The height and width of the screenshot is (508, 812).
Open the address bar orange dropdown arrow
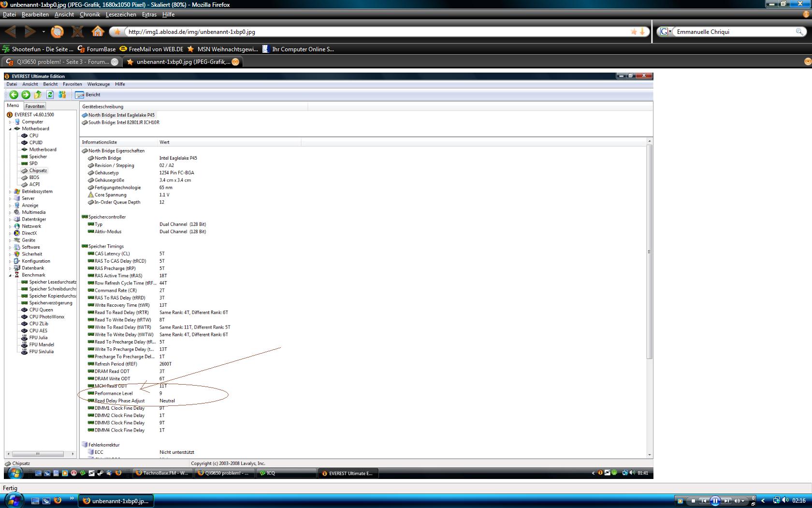642,32
